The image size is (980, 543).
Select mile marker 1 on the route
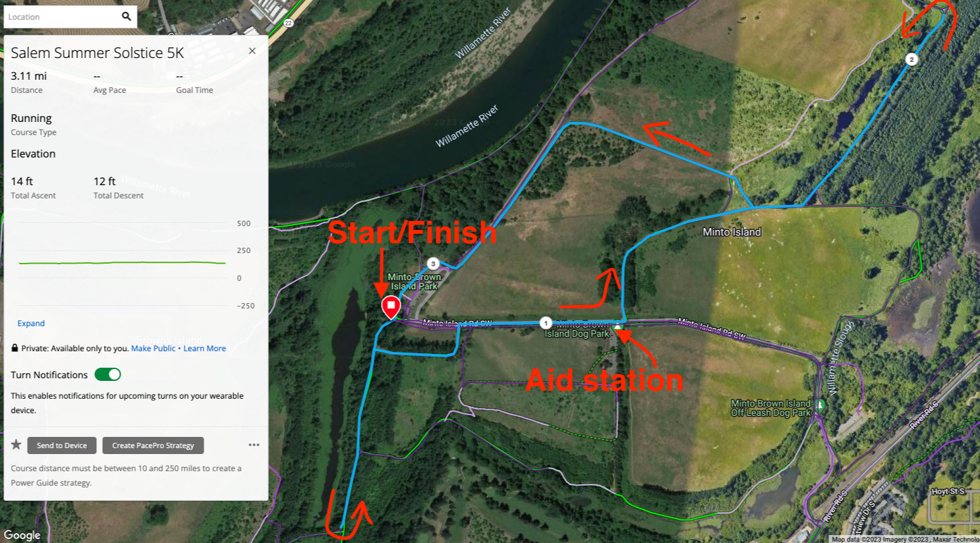click(x=546, y=323)
